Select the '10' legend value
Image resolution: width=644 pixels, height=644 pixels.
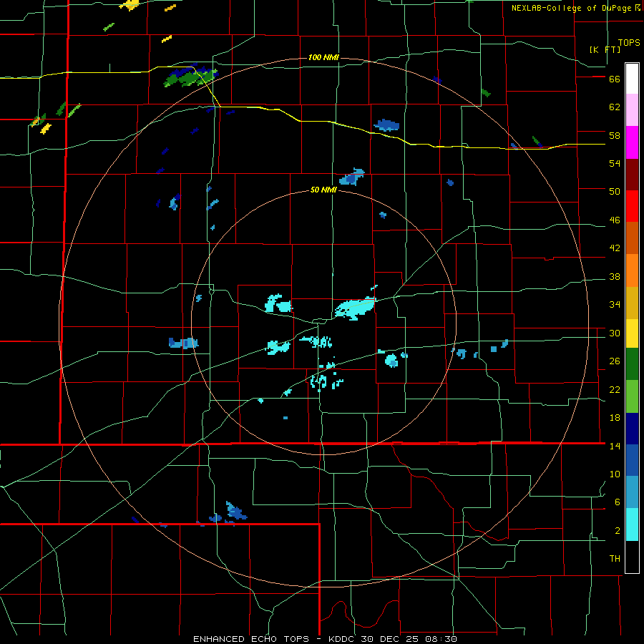pyautogui.click(x=615, y=474)
